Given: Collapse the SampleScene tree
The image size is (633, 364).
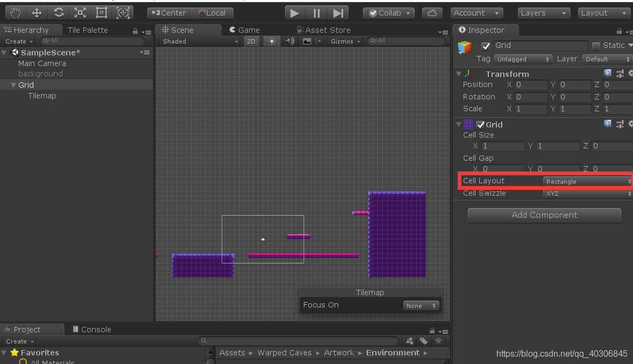Looking at the screenshot, I should point(4,53).
